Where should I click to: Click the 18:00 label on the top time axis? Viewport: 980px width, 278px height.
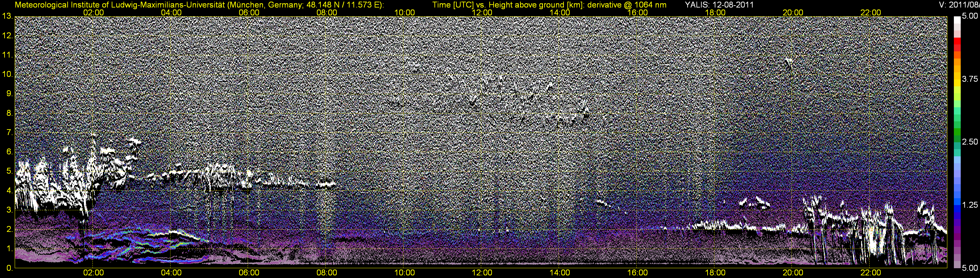715,12
